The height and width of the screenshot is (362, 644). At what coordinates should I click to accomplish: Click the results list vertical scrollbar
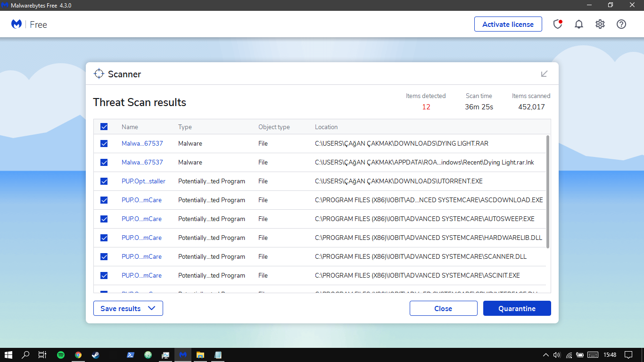(x=548, y=191)
